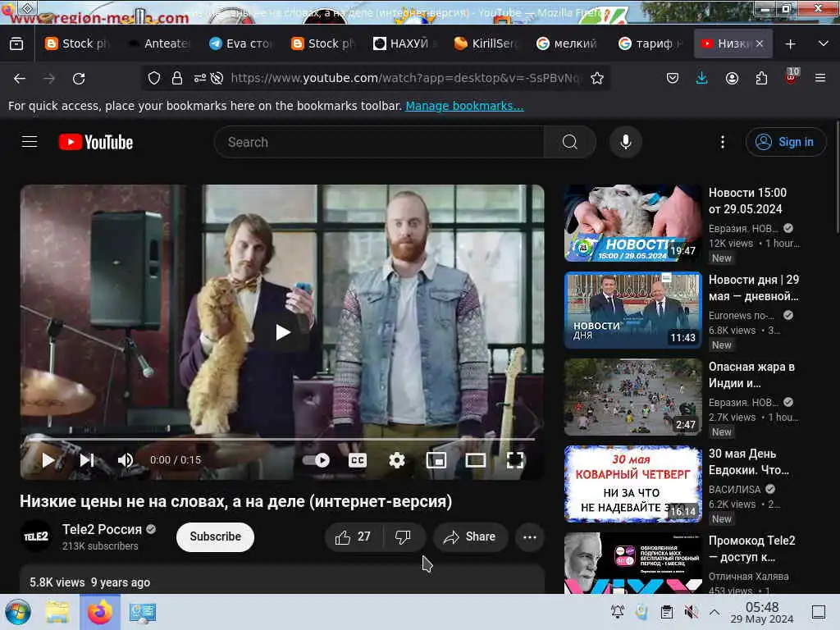Share the video

(x=470, y=536)
